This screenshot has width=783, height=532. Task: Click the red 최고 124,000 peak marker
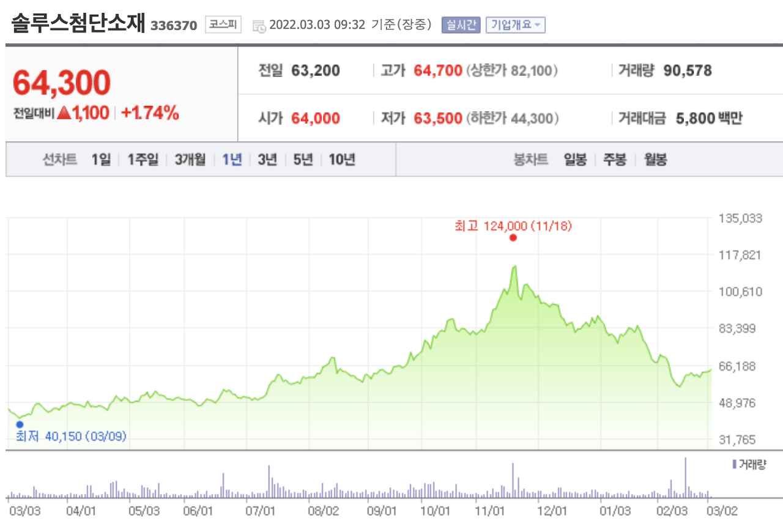[x=513, y=238]
